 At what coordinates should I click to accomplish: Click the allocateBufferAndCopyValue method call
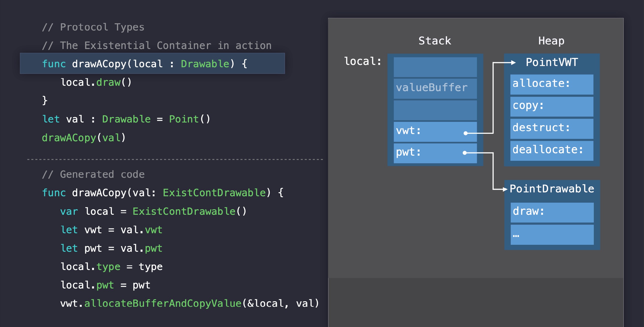[x=163, y=303]
